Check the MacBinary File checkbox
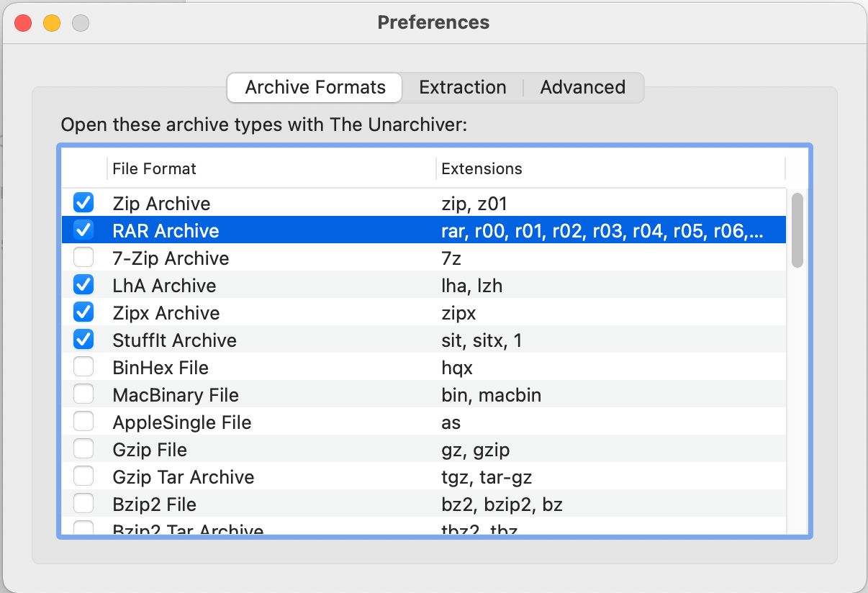Image resolution: width=868 pixels, height=593 pixels. 83,394
